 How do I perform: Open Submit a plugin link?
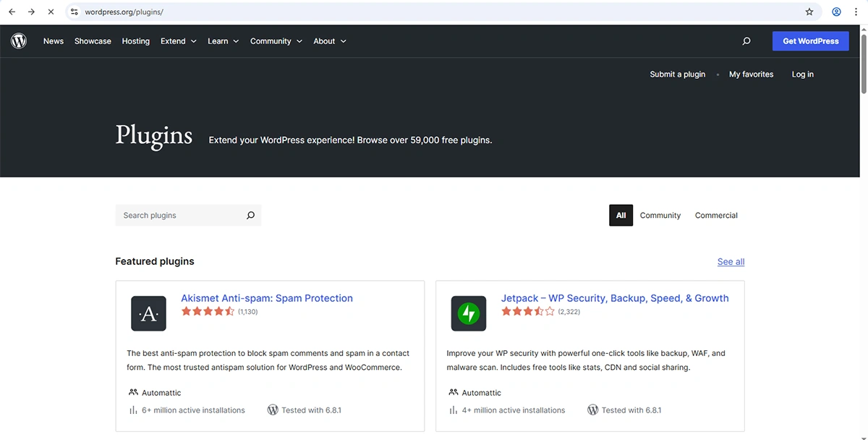678,75
